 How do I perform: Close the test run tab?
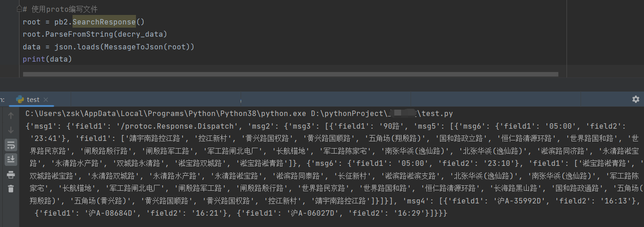coord(46,100)
